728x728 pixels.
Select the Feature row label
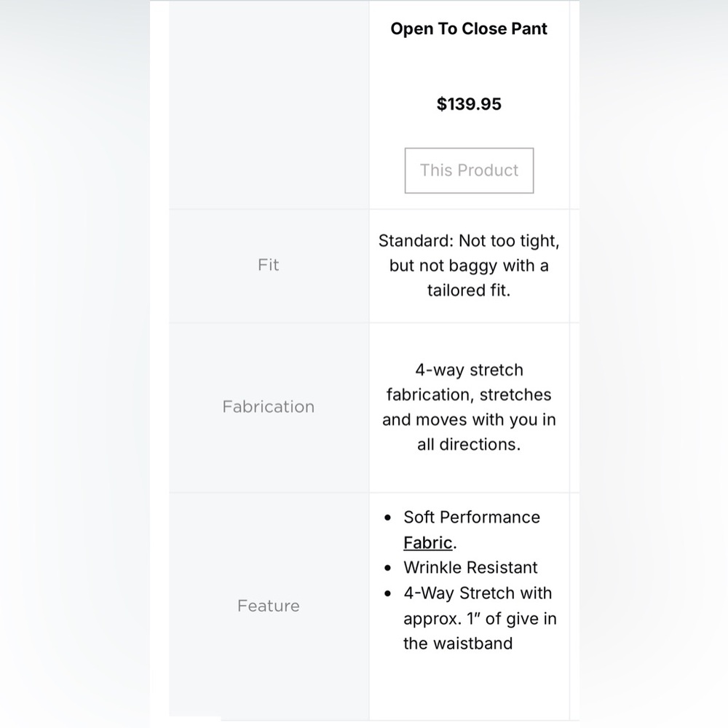pos(269,606)
